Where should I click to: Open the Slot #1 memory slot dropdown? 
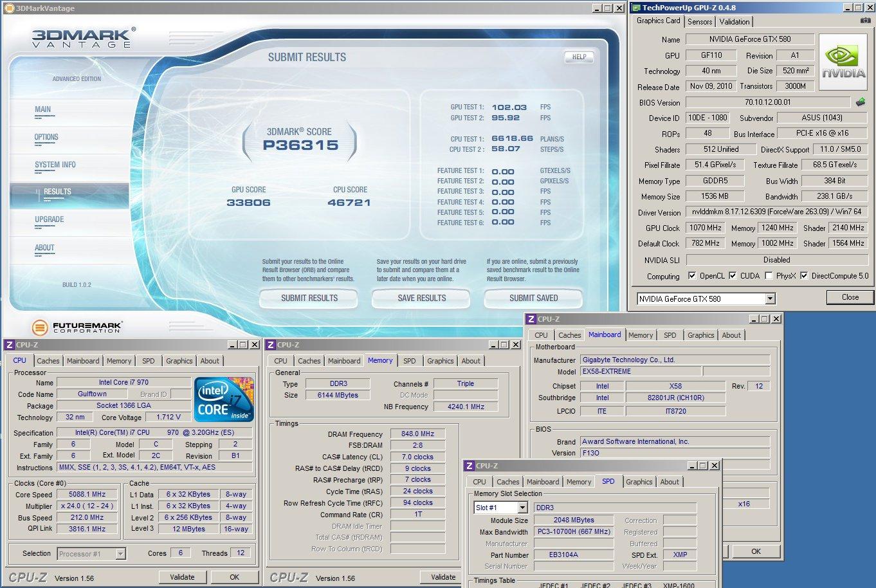522,508
